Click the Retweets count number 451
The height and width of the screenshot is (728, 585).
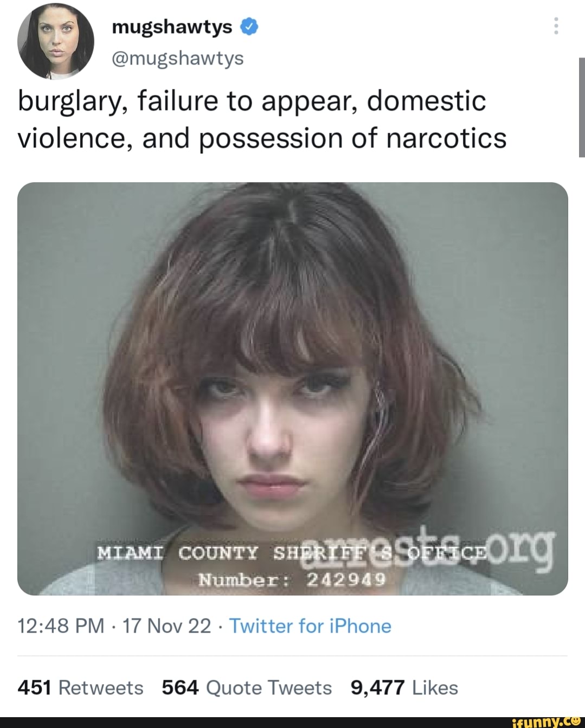point(35,687)
